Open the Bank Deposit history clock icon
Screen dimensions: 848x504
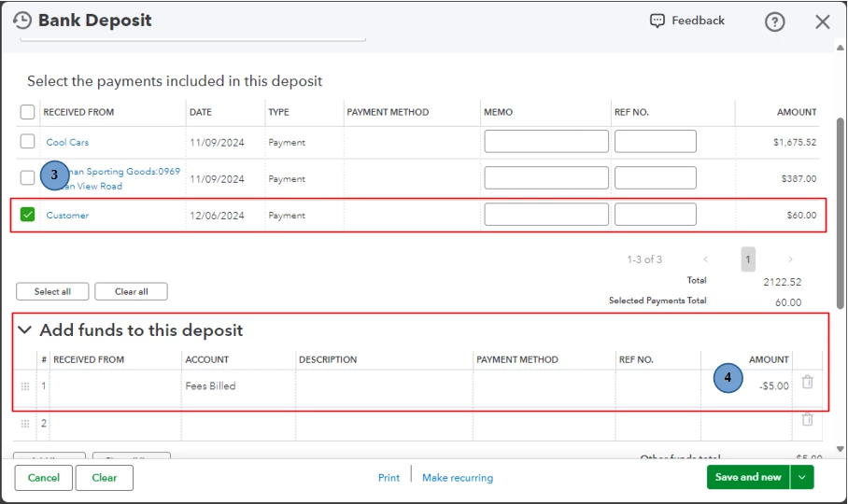tap(22, 21)
